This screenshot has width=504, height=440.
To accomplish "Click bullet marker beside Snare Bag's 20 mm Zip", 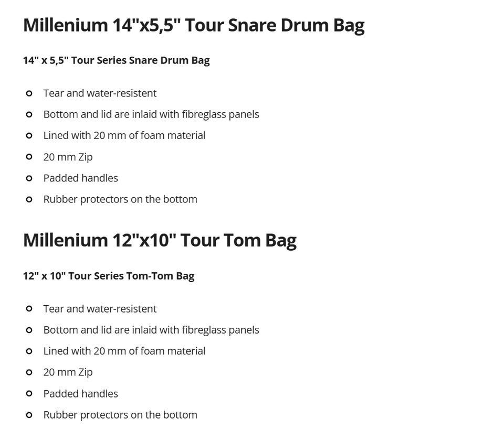I will [x=29, y=157].
